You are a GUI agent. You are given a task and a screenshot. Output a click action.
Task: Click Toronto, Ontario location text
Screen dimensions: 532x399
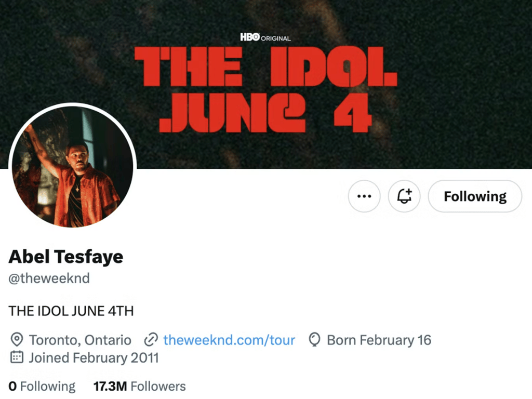tap(81, 340)
